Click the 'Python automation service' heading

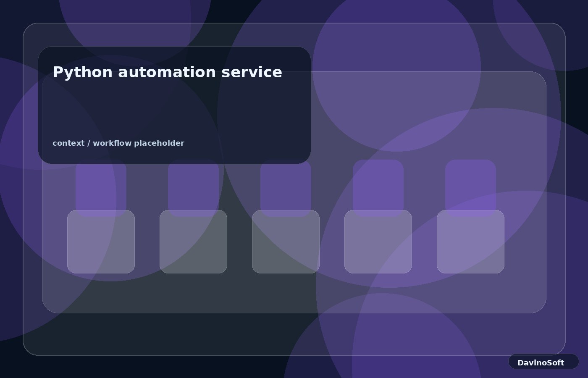167,72
